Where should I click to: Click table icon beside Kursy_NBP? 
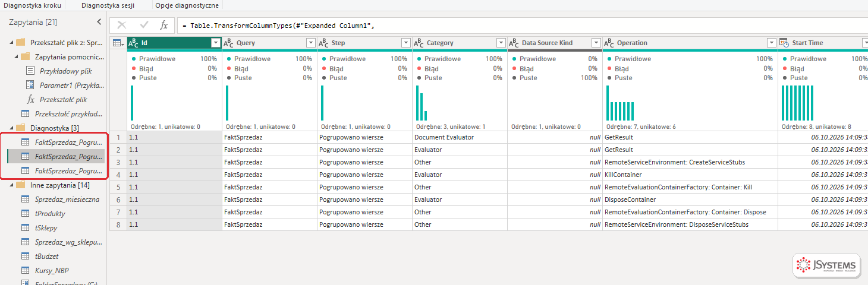coord(26,270)
